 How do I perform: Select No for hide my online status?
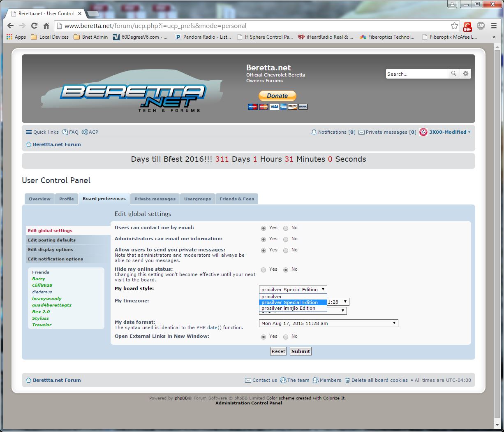286,270
